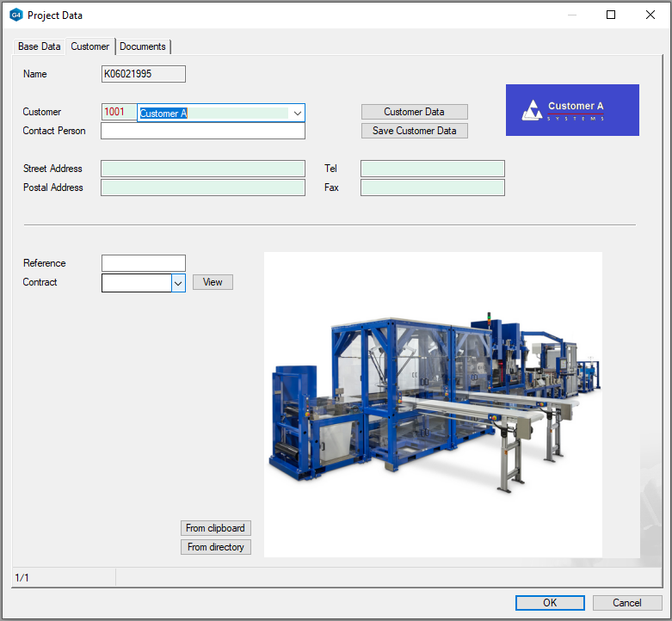This screenshot has width=672, height=621.
Task: Switch to the Base Data tab
Action: coord(40,46)
